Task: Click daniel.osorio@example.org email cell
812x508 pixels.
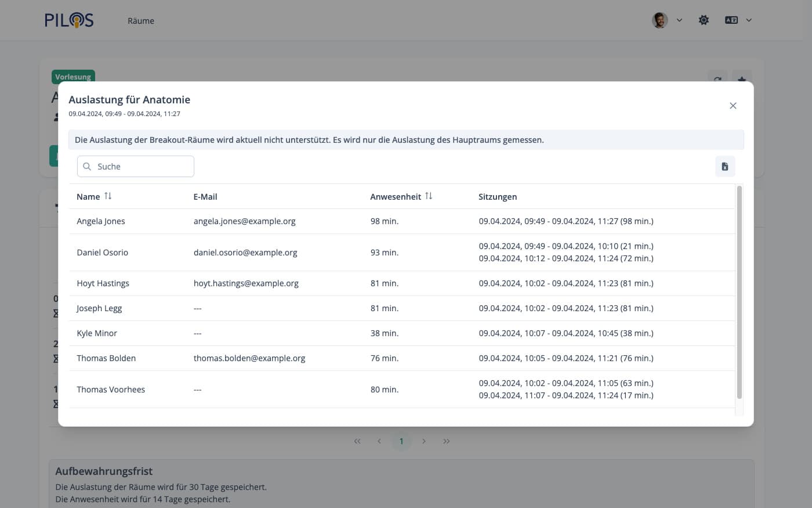Action: 245,253
